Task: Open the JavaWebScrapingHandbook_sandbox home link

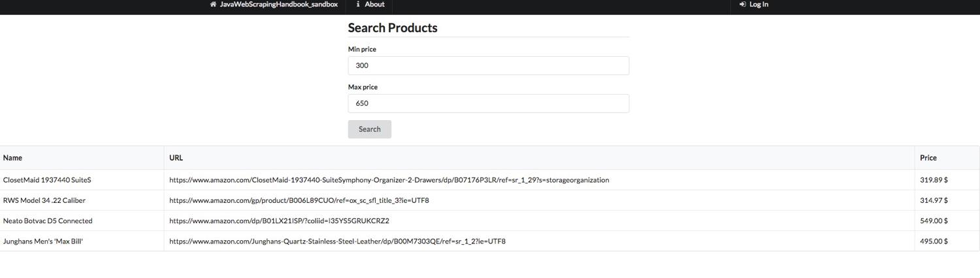Action: (x=274, y=5)
